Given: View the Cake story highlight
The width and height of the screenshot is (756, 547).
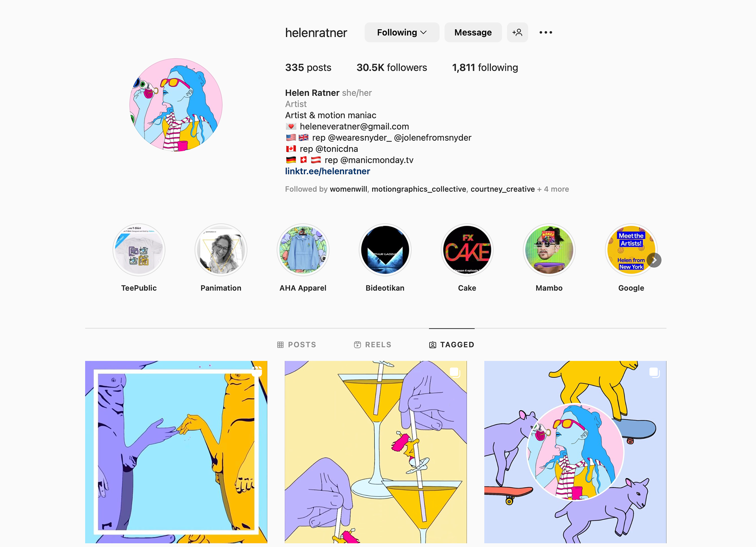Looking at the screenshot, I should (467, 250).
